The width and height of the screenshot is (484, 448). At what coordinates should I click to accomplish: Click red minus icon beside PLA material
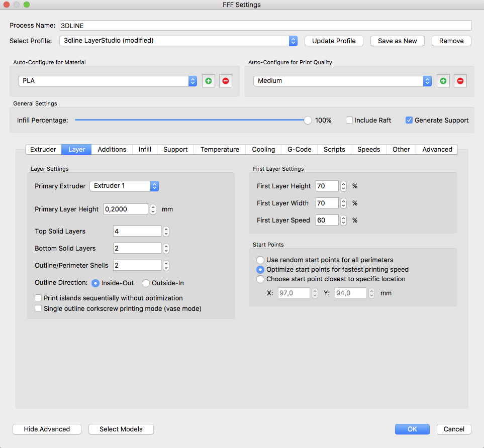click(x=226, y=81)
